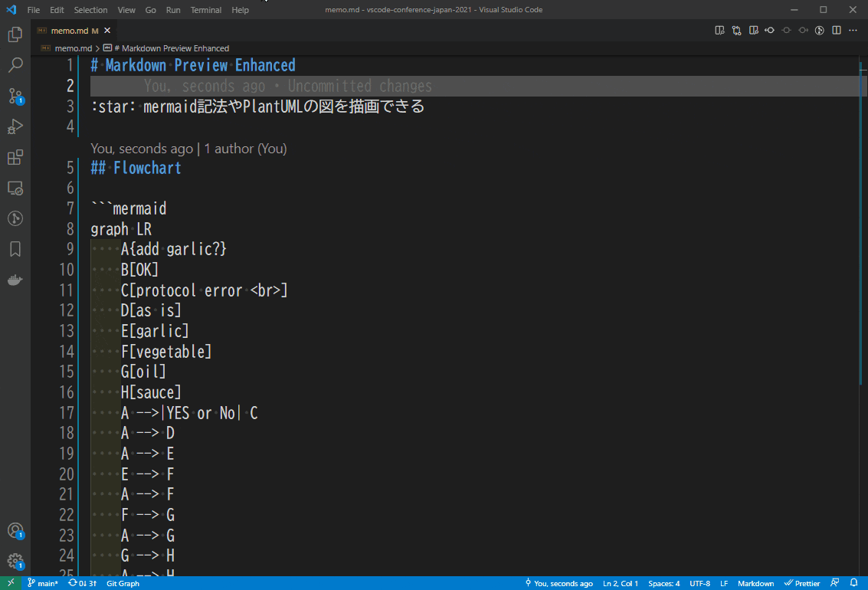Click the Open Changes compare icon
Screen dimensions: 868x590
[736, 31]
